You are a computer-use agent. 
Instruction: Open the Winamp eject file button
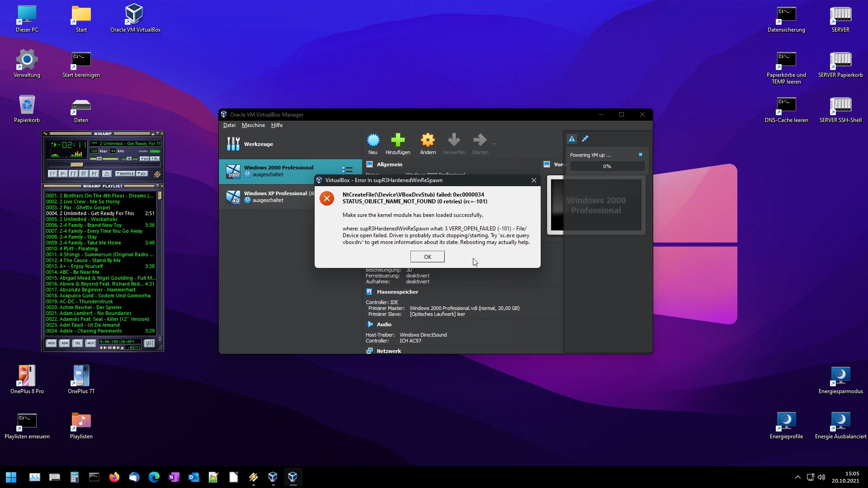coord(107,174)
